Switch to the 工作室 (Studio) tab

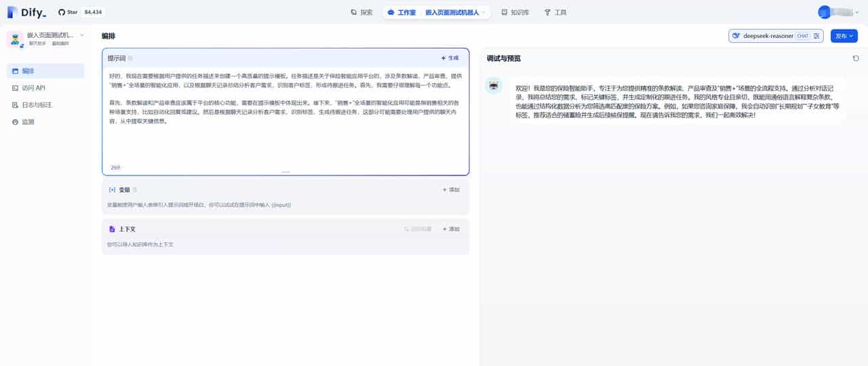pyautogui.click(x=401, y=12)
